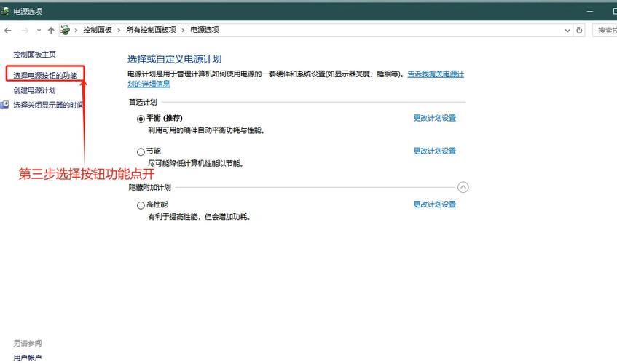
Task: Minimize the 电源选项 window
Action: (x=589, y=12)
